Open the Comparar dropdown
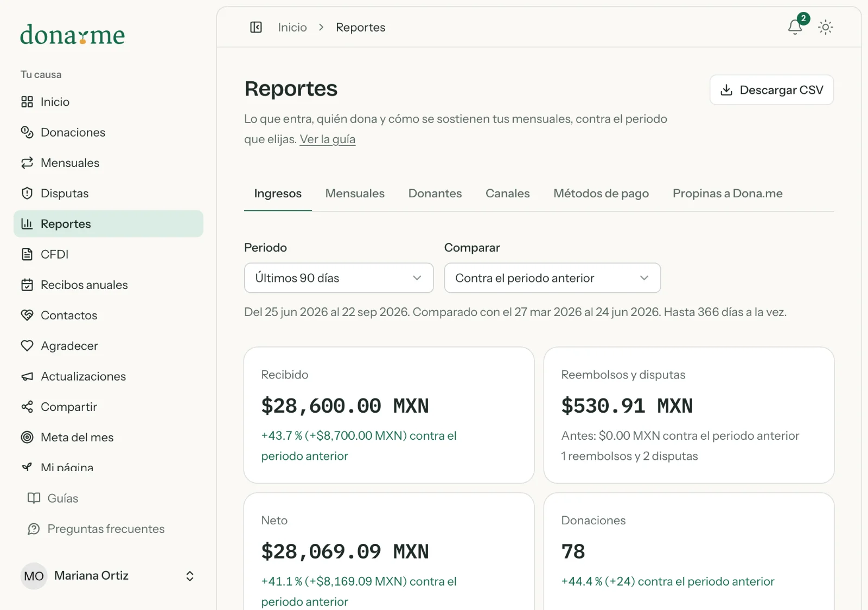 (x=552, y=278)
